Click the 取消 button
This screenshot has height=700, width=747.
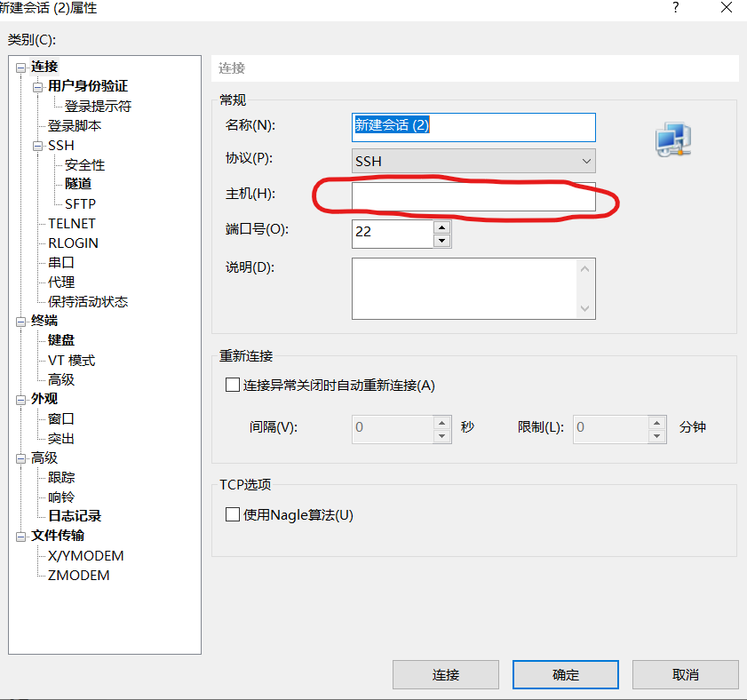(685, 674)
